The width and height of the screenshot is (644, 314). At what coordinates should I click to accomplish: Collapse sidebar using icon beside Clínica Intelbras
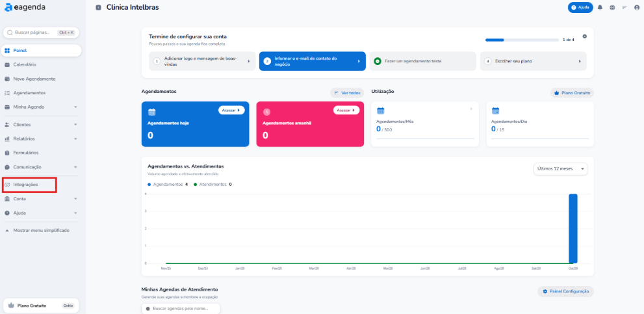pyautogui.click(x=98, y=7)
